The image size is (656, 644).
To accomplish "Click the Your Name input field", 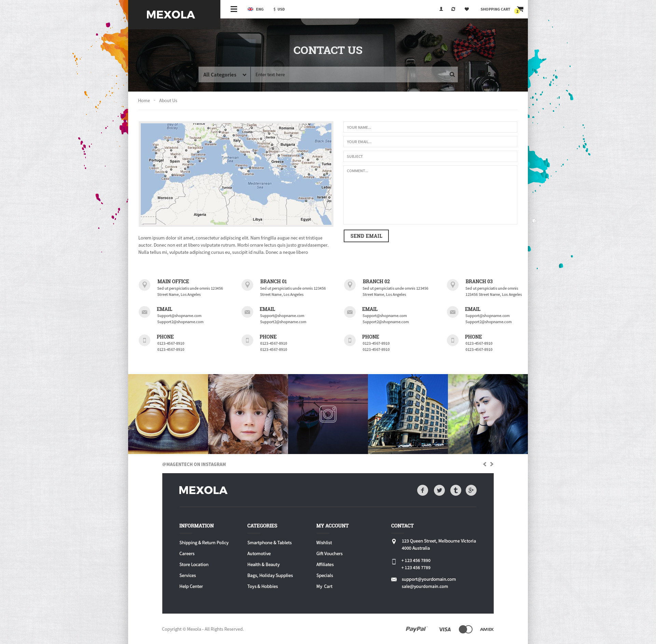I will coord(430,127).
